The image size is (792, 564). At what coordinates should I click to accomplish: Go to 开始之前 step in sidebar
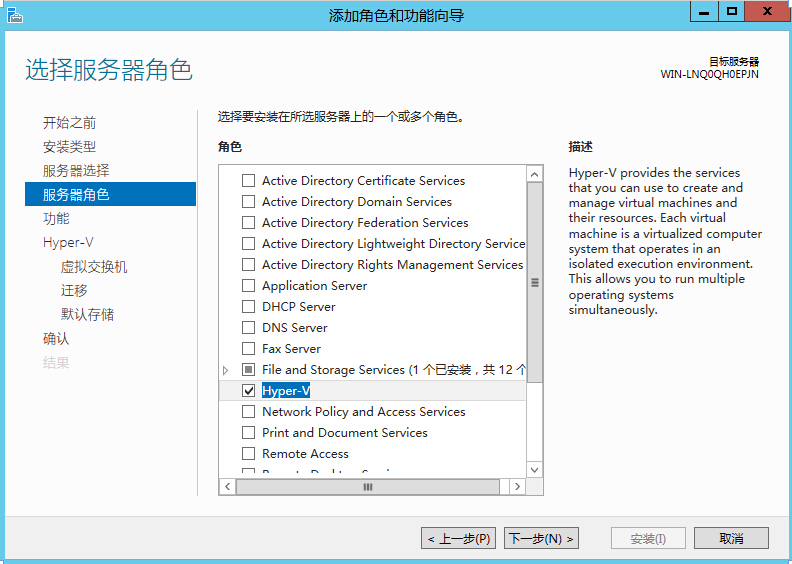pyautogui.click(x=69, y=123)
